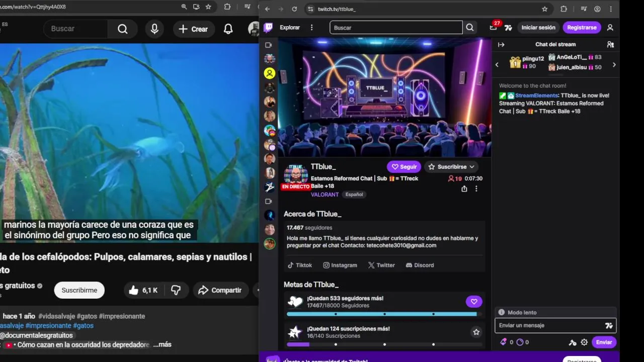The height and width of the screenshot is (362, 644).
Task: Open the Twitch user profile icon
Action: 610,28
